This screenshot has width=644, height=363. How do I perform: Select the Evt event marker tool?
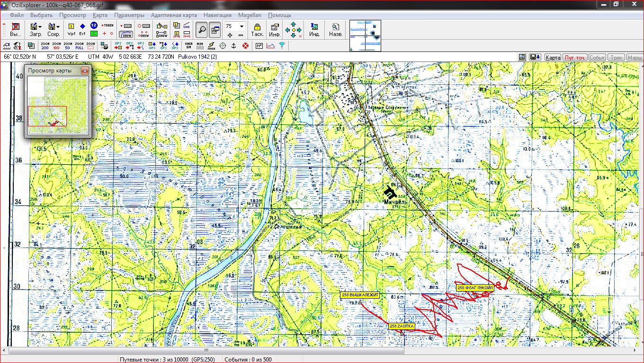click(82, 29)
